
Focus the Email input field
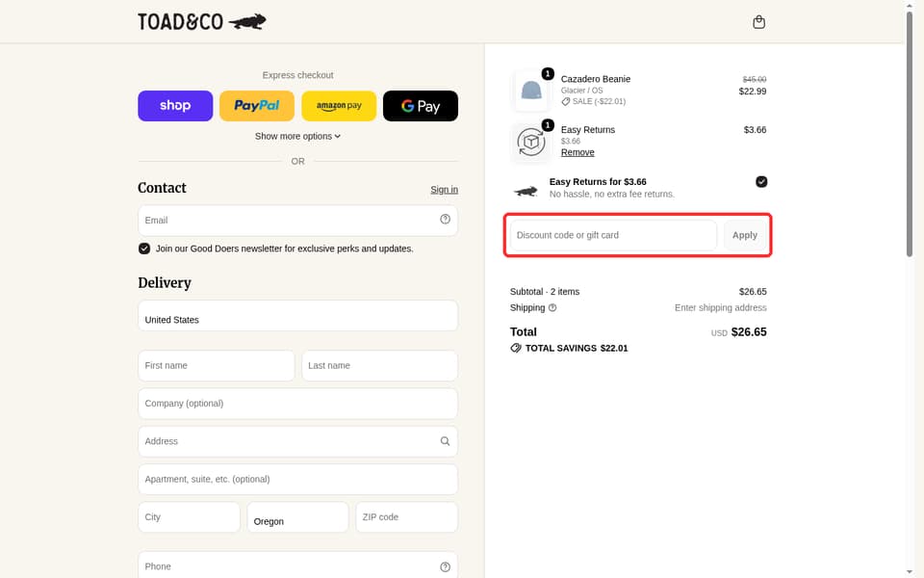(297, 221)
